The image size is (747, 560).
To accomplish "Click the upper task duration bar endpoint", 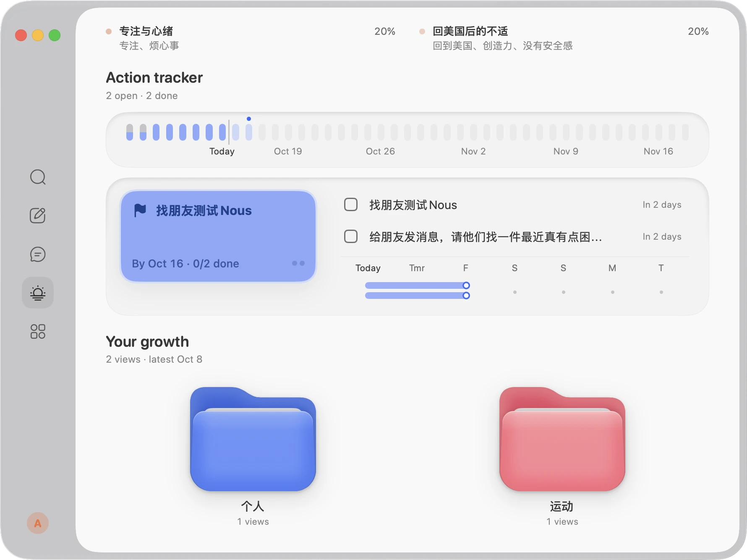I will coord(466,285).
